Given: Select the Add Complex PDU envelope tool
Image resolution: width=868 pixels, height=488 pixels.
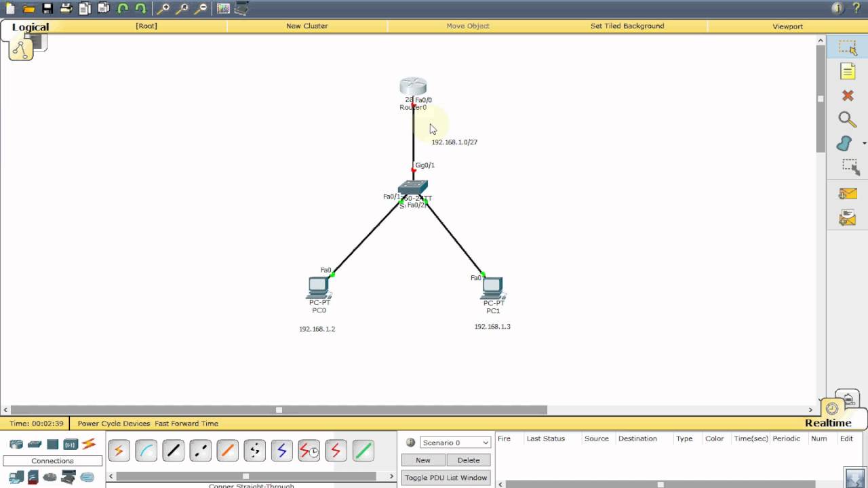Looking at the screenshot, I should [848, 218].
